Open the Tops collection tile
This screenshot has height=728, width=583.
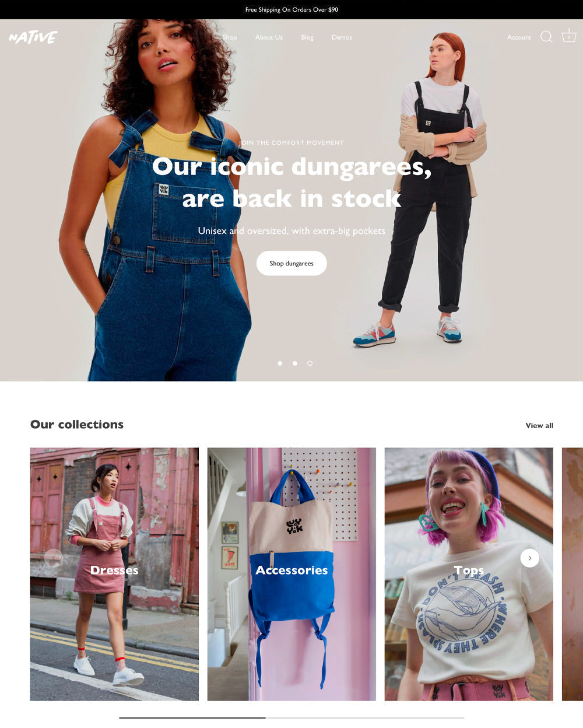coord(469,574)
